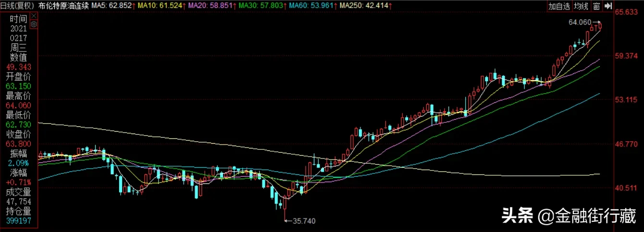This screenshot has width=644, height=232.
Task: Click the 周三 weekday entry
Action: click(x=18, y=48)
